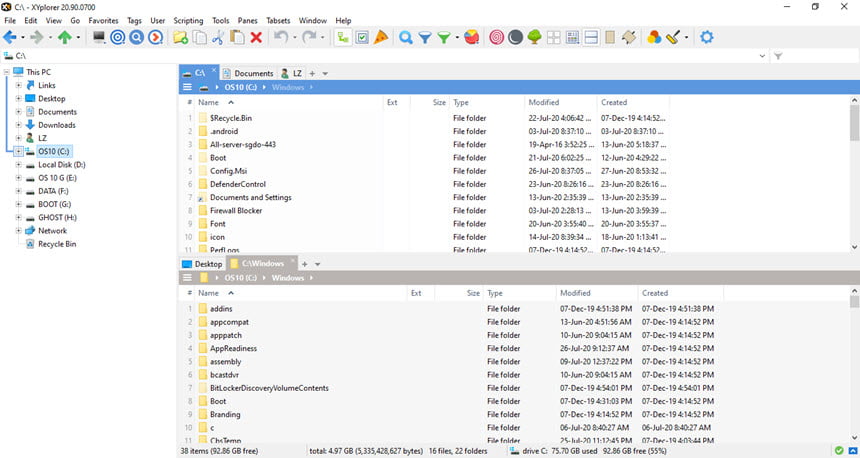Toggle the Dual Pane toolbar button
This screenshot has width=860, height=458.
591,37
